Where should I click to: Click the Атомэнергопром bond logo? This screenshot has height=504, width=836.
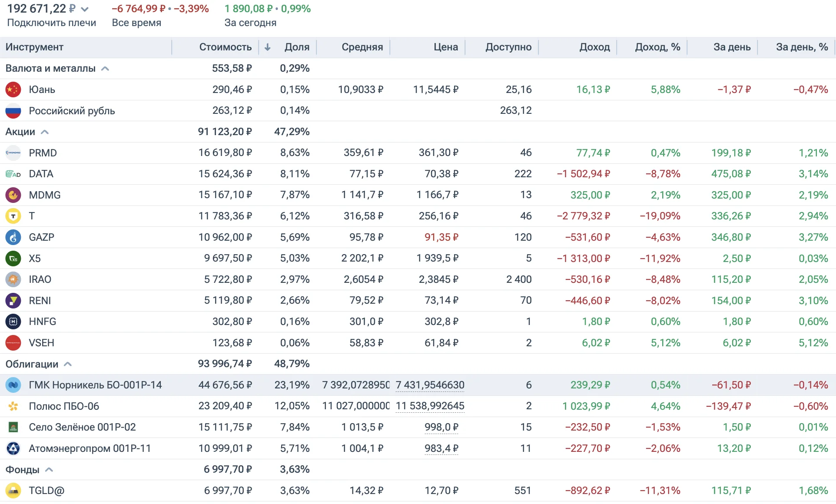click(x=13, y=448)
